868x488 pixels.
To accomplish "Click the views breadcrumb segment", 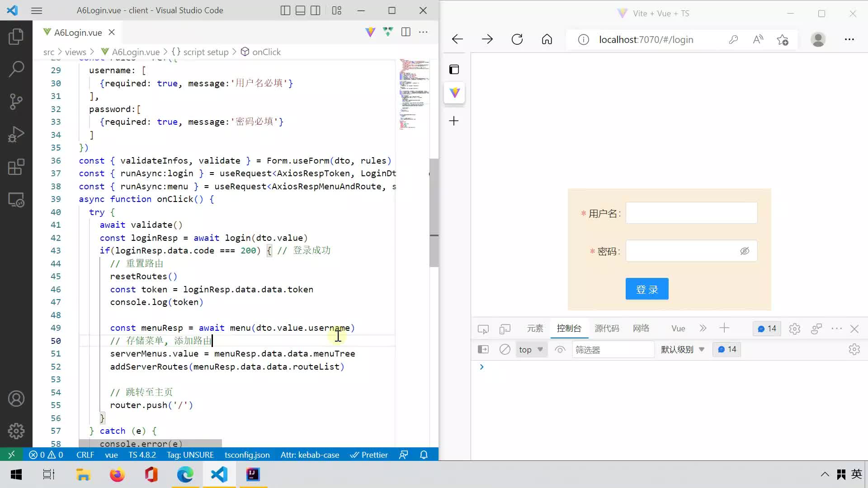I will tap(75, 52).
